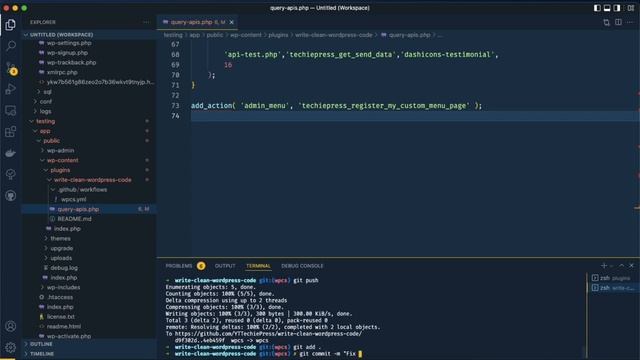The height and width of the screenshot is (360, 640).
Task: Switch to the PROBLEMS panel tab
Action: point(179,266)
